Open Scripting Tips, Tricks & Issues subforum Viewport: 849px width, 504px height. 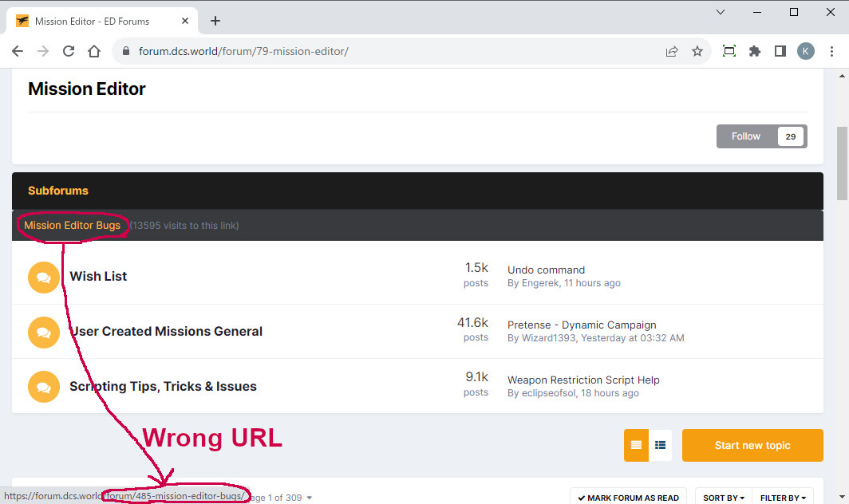click(x=163, y=386)
